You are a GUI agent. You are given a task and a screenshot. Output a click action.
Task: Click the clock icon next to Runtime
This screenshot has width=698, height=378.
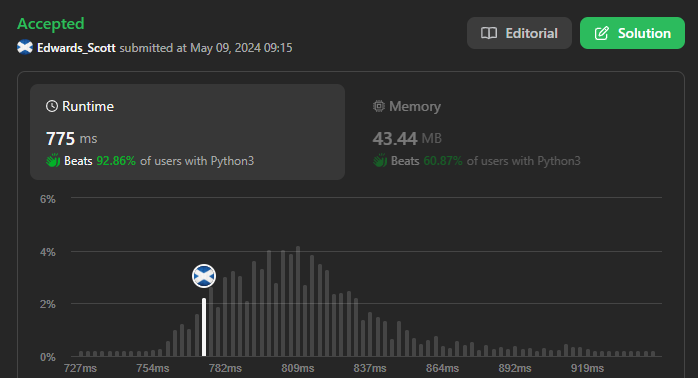pyautogui.click(x=52, y=106)
